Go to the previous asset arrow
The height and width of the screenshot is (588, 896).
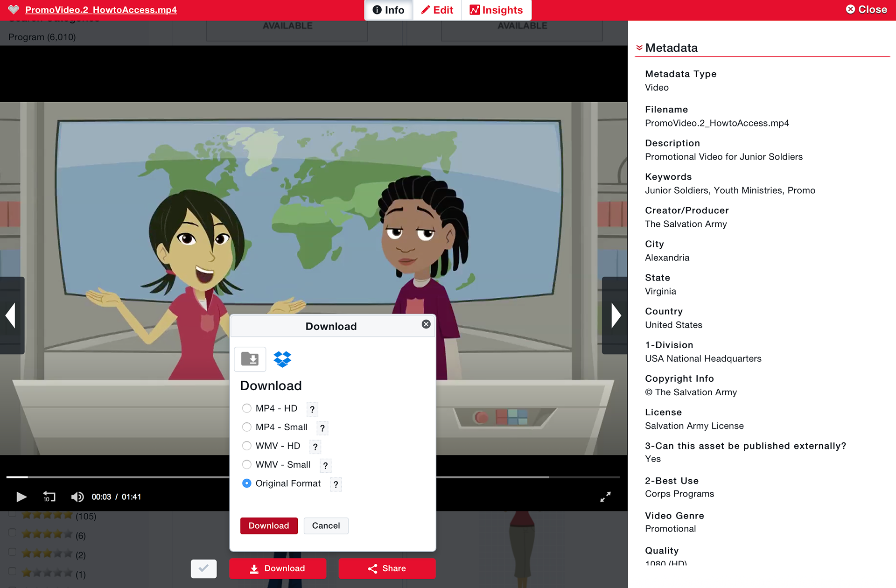(11, 315)
